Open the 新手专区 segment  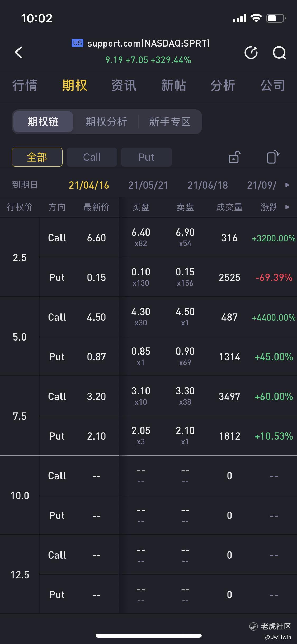coord(170,122)
